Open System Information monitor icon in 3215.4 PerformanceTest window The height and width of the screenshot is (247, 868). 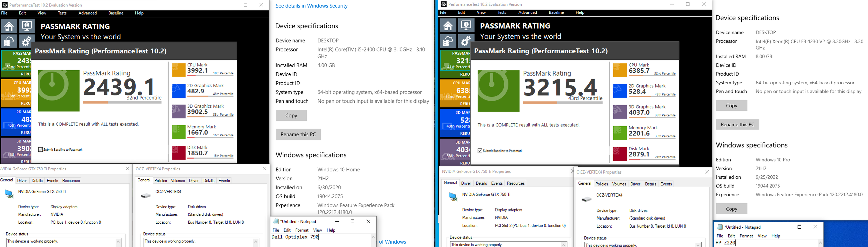[x=466, y=26]
